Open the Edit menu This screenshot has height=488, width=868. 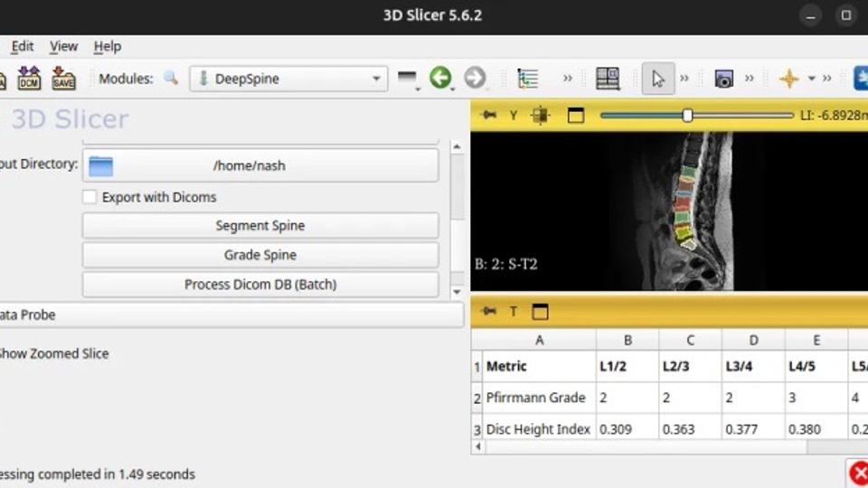(22, 46)
